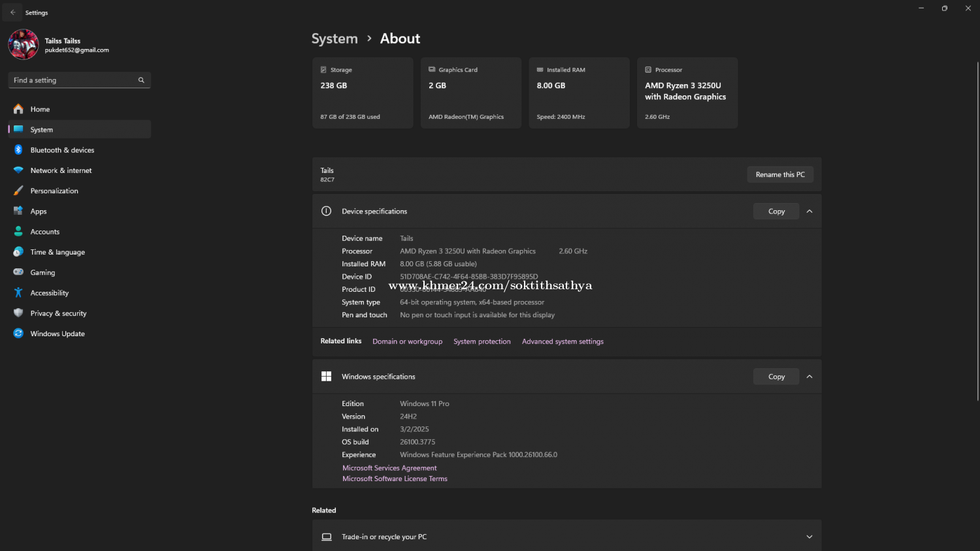
Task: Click the Device ID value
Action: pos(469,277)
